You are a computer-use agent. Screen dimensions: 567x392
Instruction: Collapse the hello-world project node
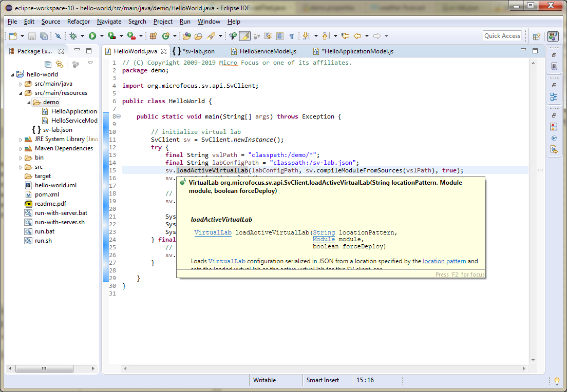12,75
